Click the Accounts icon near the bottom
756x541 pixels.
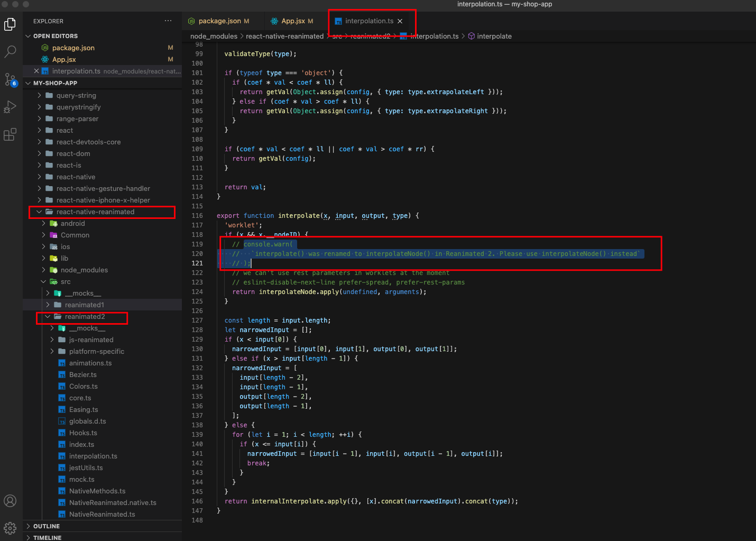(11, 501)
